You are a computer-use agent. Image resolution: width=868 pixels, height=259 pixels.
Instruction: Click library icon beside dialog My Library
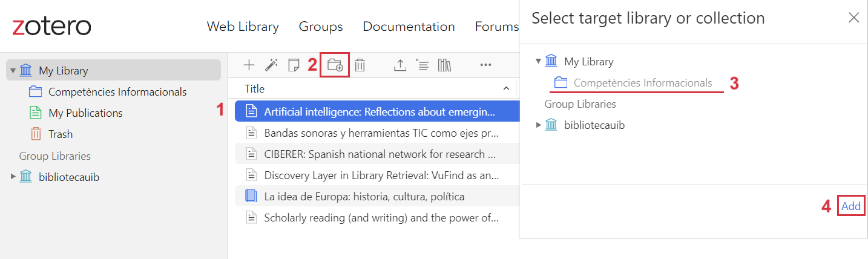tap(551, 61)
